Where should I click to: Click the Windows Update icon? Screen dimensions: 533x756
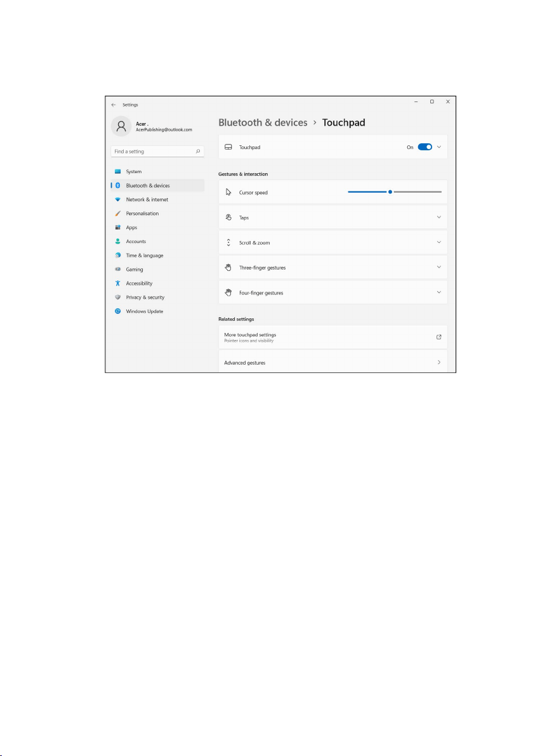pos(117,311)
